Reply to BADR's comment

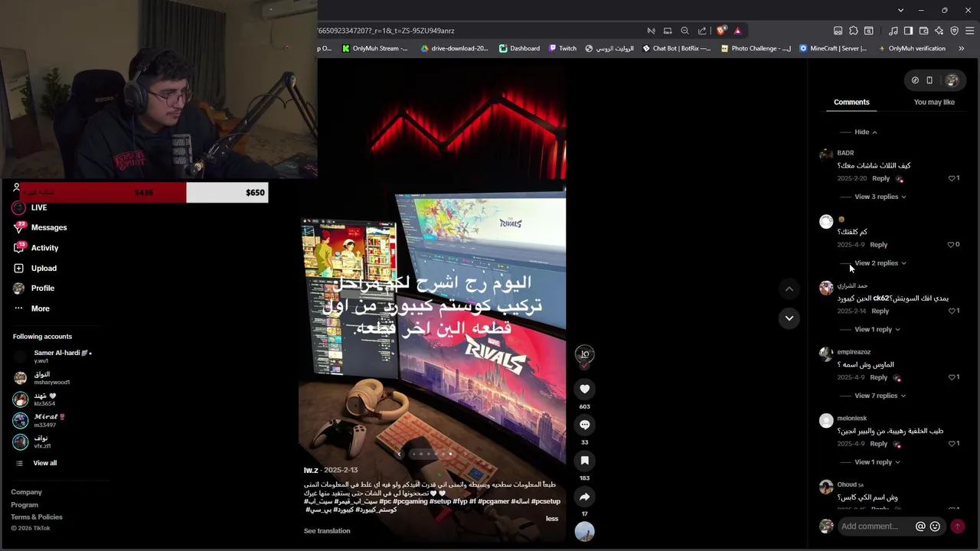point(880,178)
